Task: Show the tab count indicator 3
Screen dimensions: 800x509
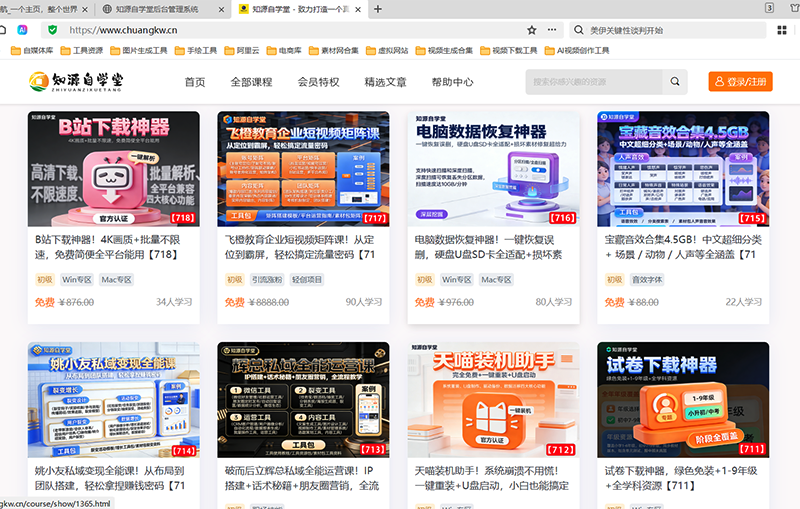Action: click(x=769, y=8)
